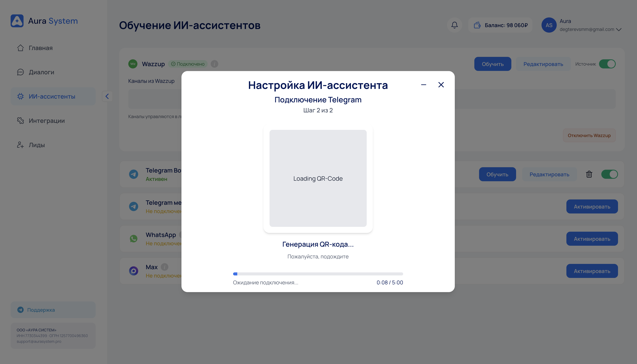Go to the Интеграции section
The height and width of the screenshot is (364, 637).
point(47,121)
